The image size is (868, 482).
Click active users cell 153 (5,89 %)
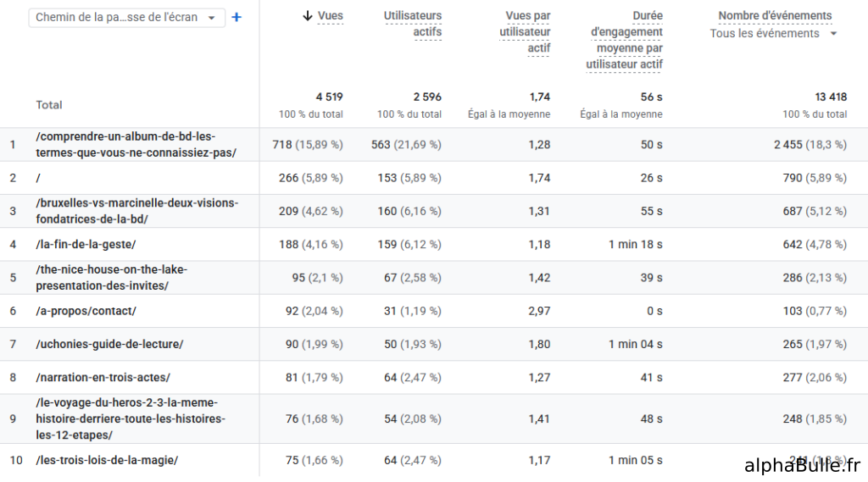point(409,178)
